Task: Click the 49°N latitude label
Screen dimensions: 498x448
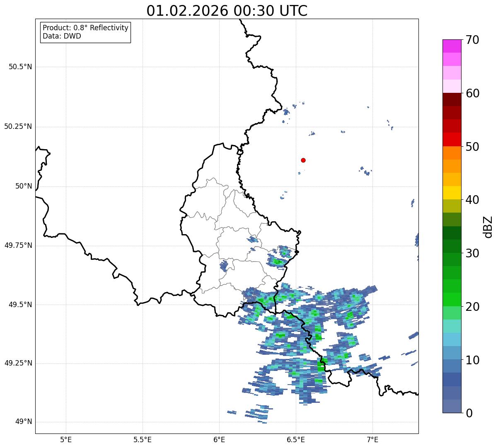Action: (24, 421)
